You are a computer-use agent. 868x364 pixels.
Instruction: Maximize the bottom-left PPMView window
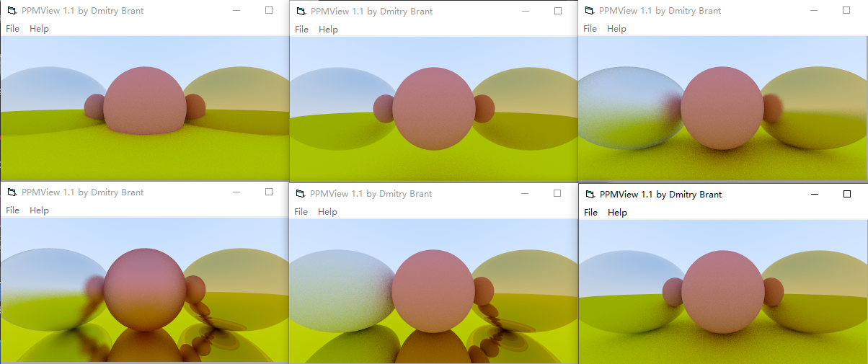(269, 192)
